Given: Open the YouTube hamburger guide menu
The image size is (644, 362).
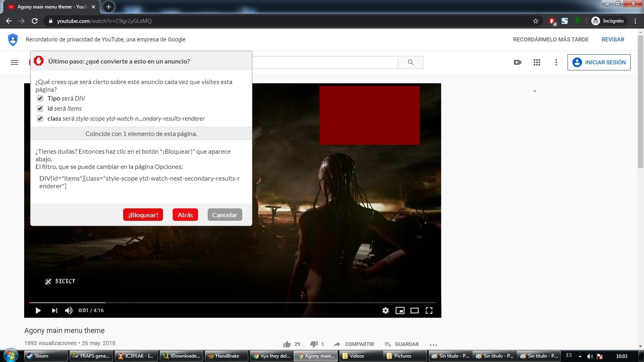Looking at the screenshot, I should click(x=14, y=62).
